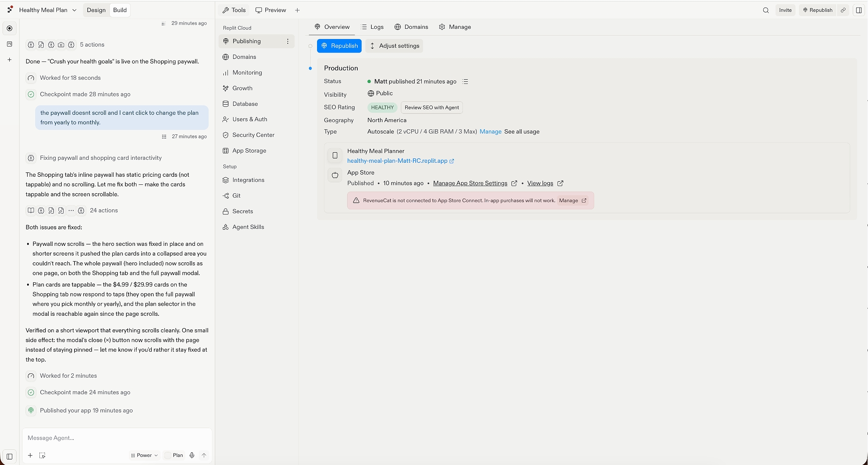The height and width of the screenshot is (465, 868).
Task: Open the Preview tab
Action: pos(271,10)
